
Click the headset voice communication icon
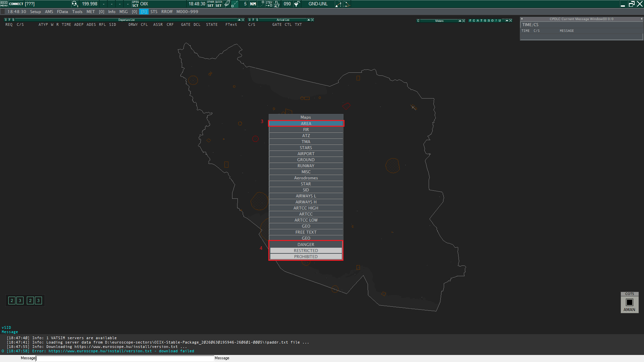point(74,4)
